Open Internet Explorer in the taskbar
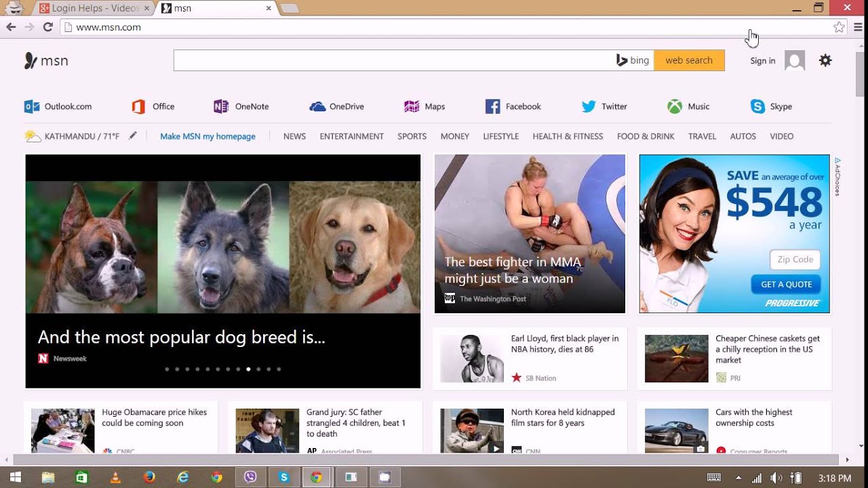 coord(182,477)
